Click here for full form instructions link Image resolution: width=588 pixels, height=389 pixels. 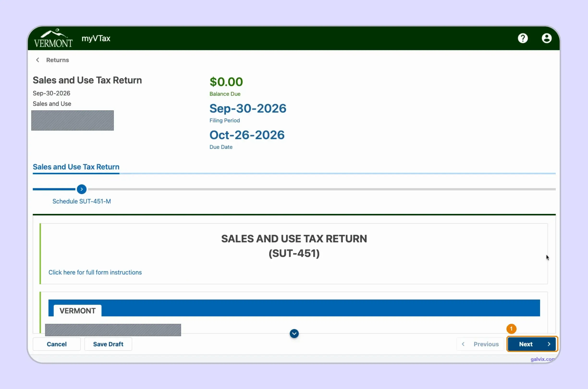[95, 272]
